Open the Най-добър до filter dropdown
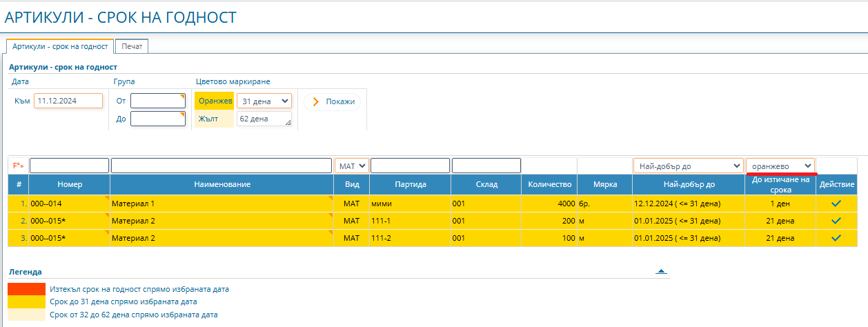The image size is (868, 327). (x=688, y=166)
